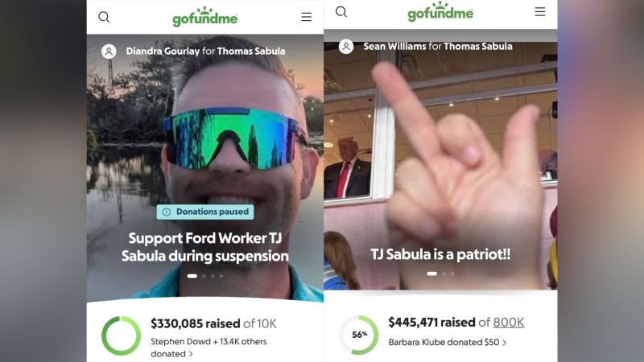Open hamburger menu on left page

tap(307, 17)
